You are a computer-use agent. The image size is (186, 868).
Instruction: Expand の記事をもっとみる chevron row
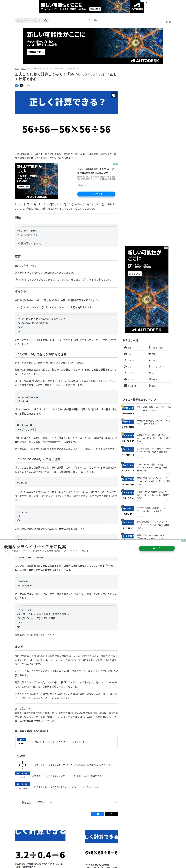tap(66, 802)
